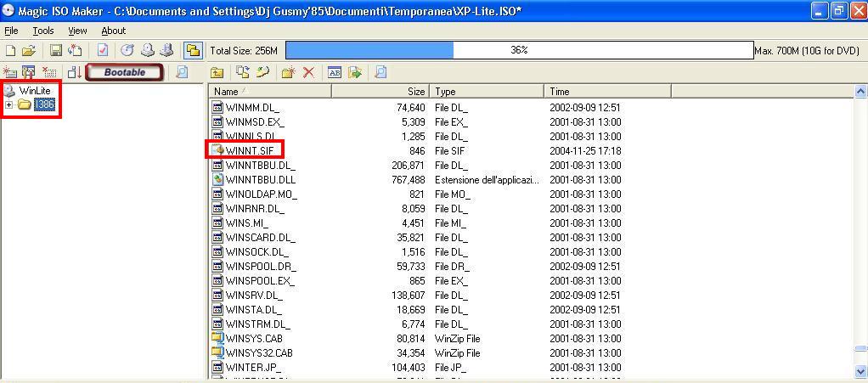Select the WINSOCK.DL_ file
This screenshot has width=868, height=383.
tap(257, 252)
